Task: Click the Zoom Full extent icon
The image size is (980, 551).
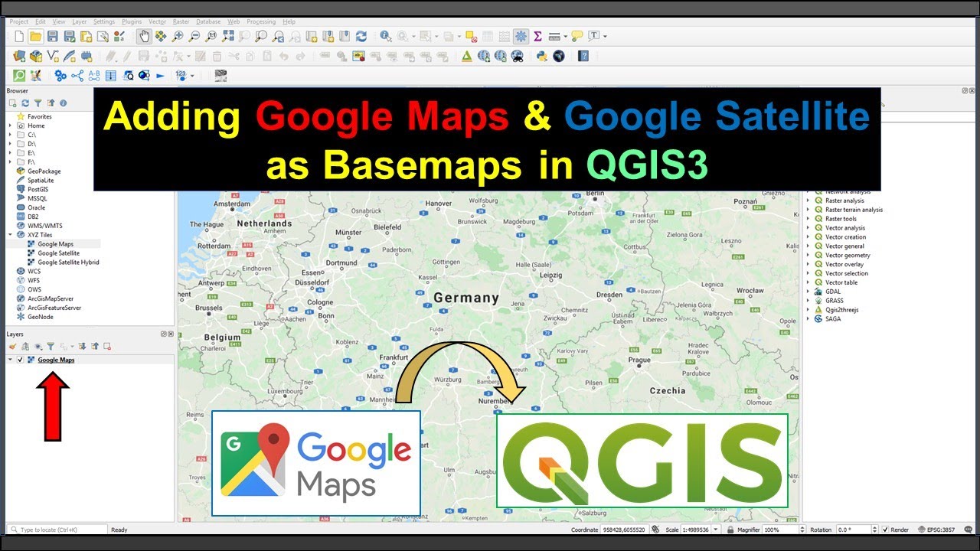Action: [228, 36]
